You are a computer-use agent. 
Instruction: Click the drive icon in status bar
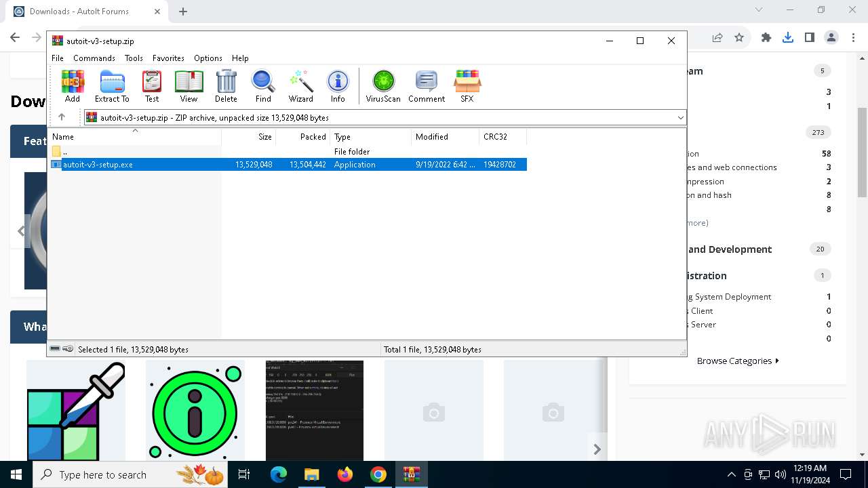tap(55, 349)
